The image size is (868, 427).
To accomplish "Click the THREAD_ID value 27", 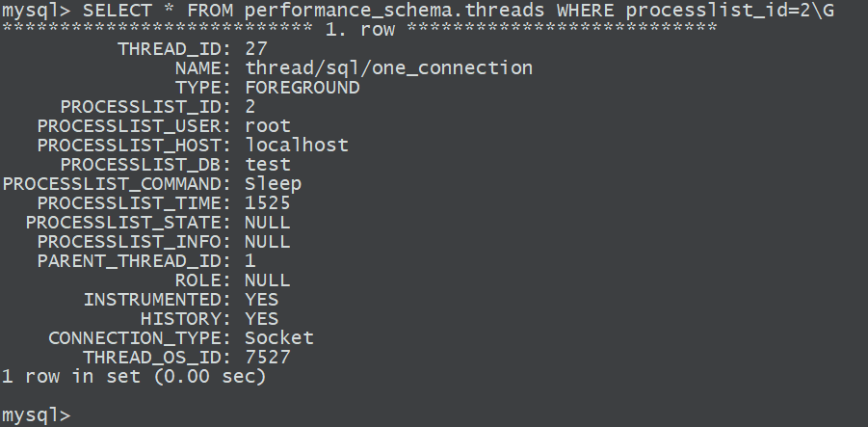I will [256, 49].
